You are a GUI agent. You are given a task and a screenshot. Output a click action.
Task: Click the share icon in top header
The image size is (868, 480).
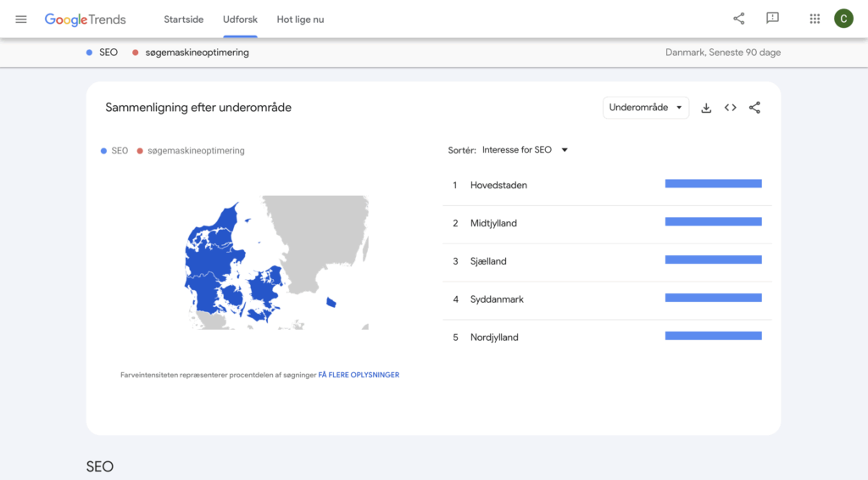pyautogui.click(x=739, y=19)
